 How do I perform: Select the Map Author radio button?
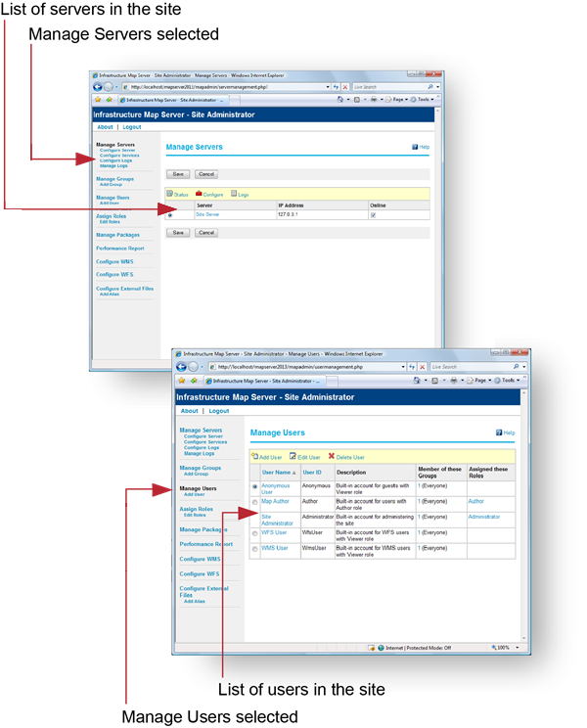click(x=254, y=502)
